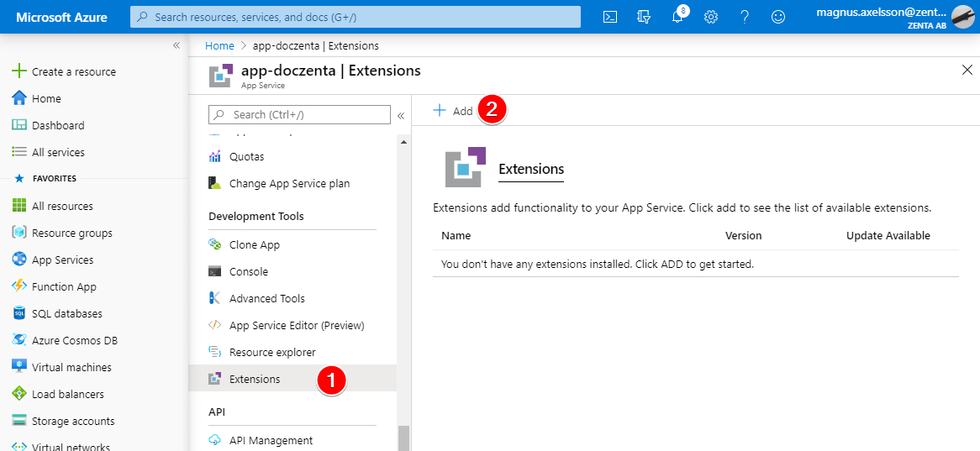Click the Create a resource plus icon
980x451 pixels.
point(19,71)
